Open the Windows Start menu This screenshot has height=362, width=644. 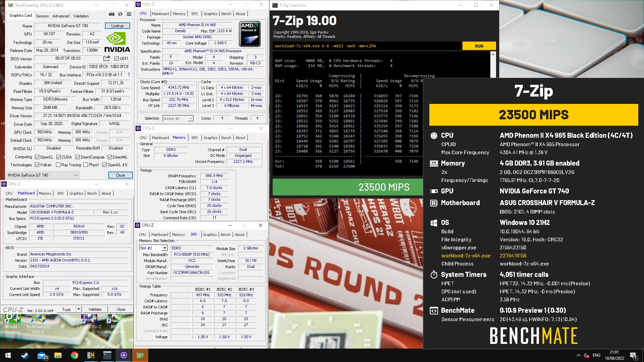pyautogui.click(x=8, y=355)
